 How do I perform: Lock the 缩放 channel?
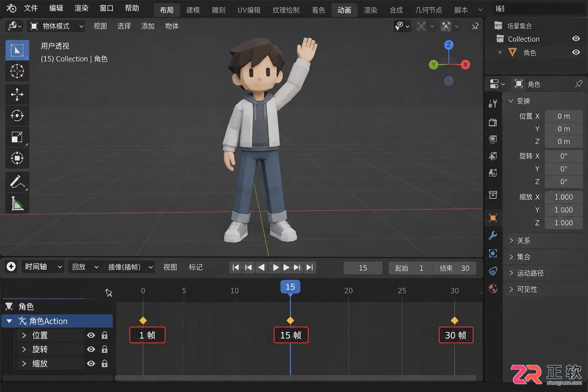click(105, 363)
